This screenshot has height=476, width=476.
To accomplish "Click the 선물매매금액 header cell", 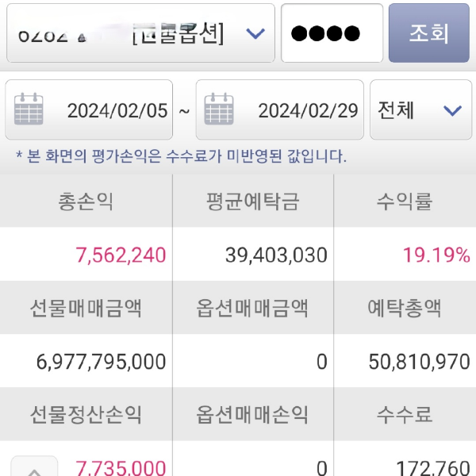I will (86, 308).
